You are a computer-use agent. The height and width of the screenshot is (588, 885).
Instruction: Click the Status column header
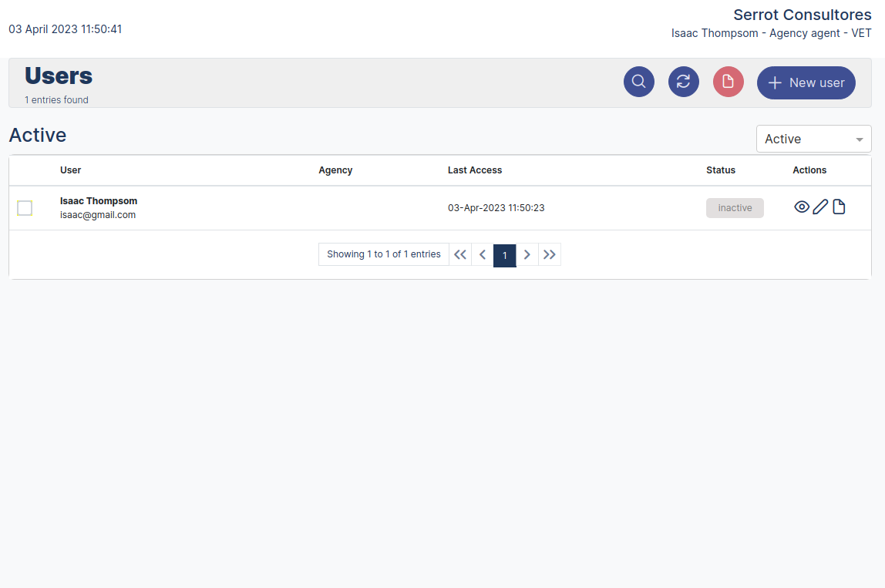click(720, 170)
